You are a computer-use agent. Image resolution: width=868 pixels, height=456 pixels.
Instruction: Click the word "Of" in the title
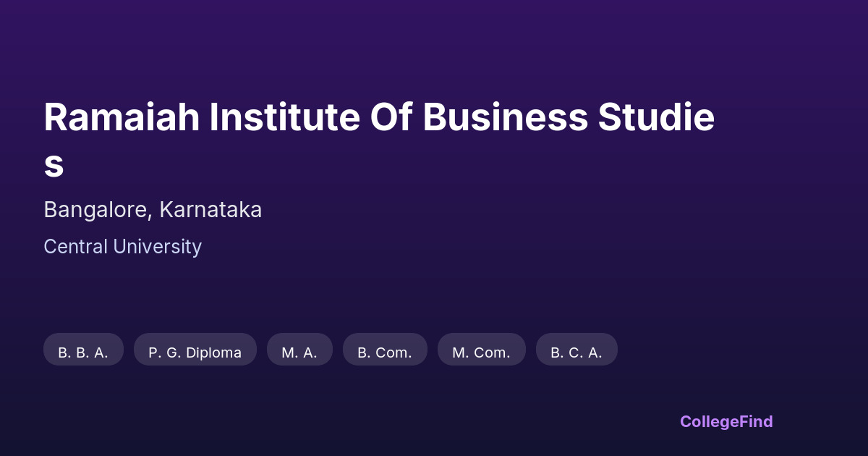click(391, 118)
